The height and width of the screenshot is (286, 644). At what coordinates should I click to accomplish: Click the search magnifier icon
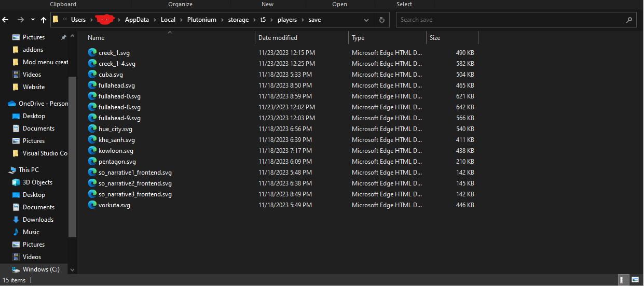point(629,20)
